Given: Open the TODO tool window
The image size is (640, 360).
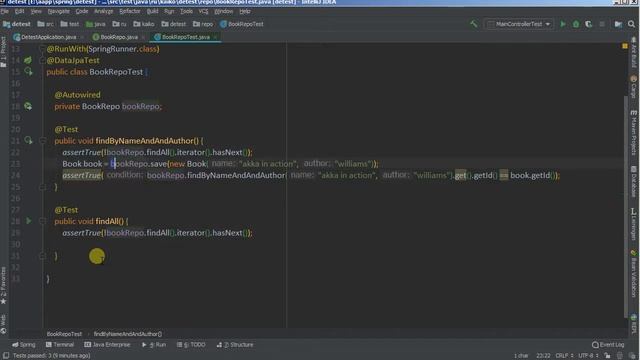Looking at the screenshot, I should coord(191,345).
